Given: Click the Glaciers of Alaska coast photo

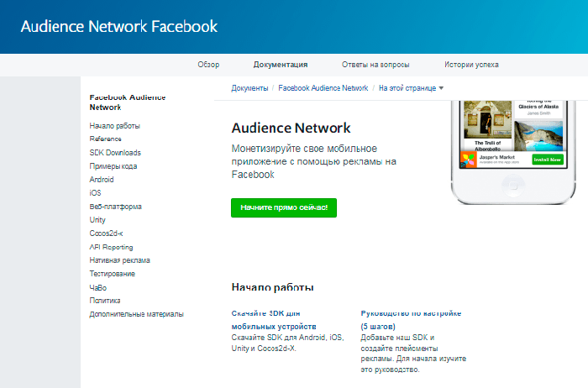Looking at the screenshot, I should click(x=538, y=135).
